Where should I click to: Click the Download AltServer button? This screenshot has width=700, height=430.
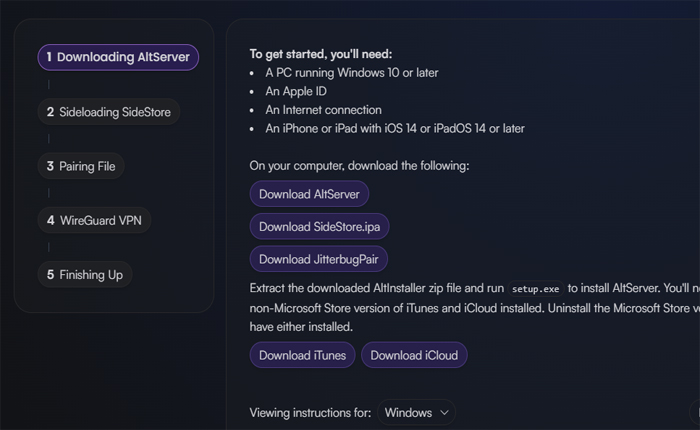[309, 194]
